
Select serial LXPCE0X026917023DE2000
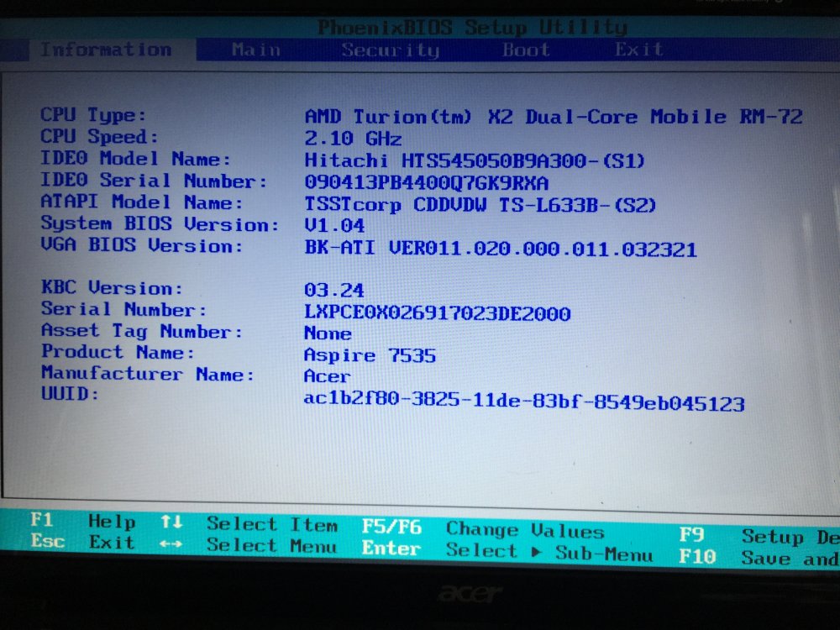coord(437,312)
